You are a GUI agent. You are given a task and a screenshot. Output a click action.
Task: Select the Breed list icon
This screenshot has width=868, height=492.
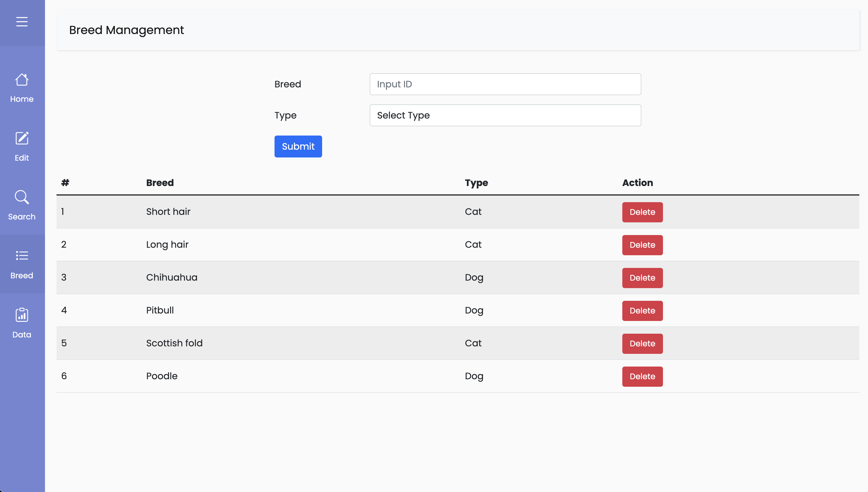coord(22,256)
